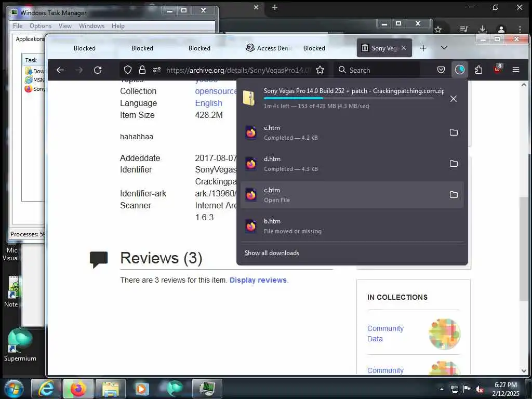Show c.htm in its containing folder

click(x=454, y=195)
